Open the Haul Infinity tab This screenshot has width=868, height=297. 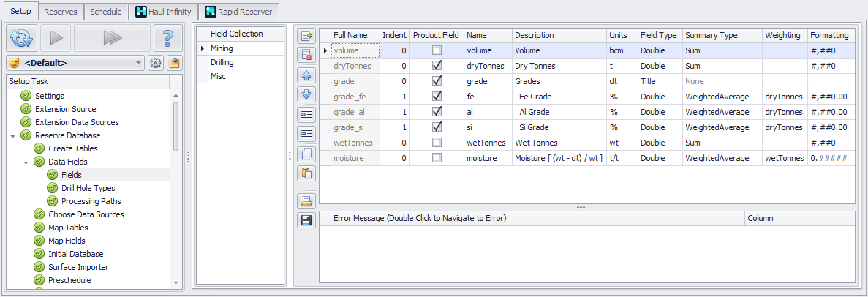pos(162,12)
